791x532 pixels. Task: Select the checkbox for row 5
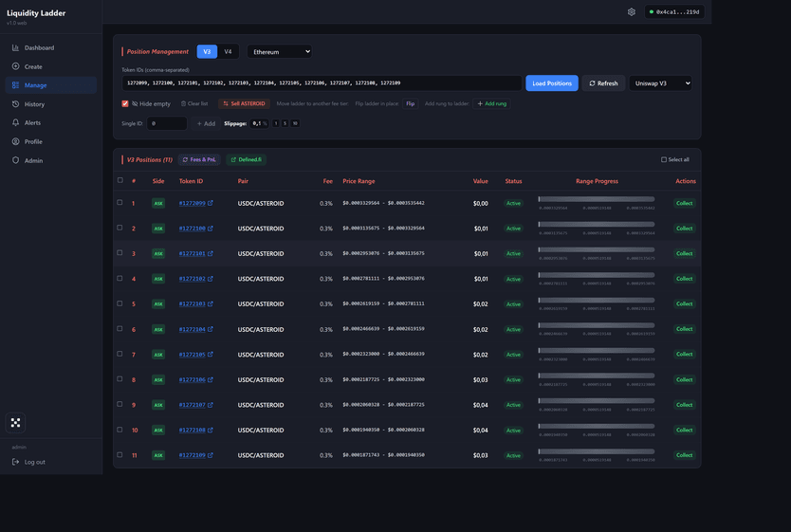pos(120,303)
